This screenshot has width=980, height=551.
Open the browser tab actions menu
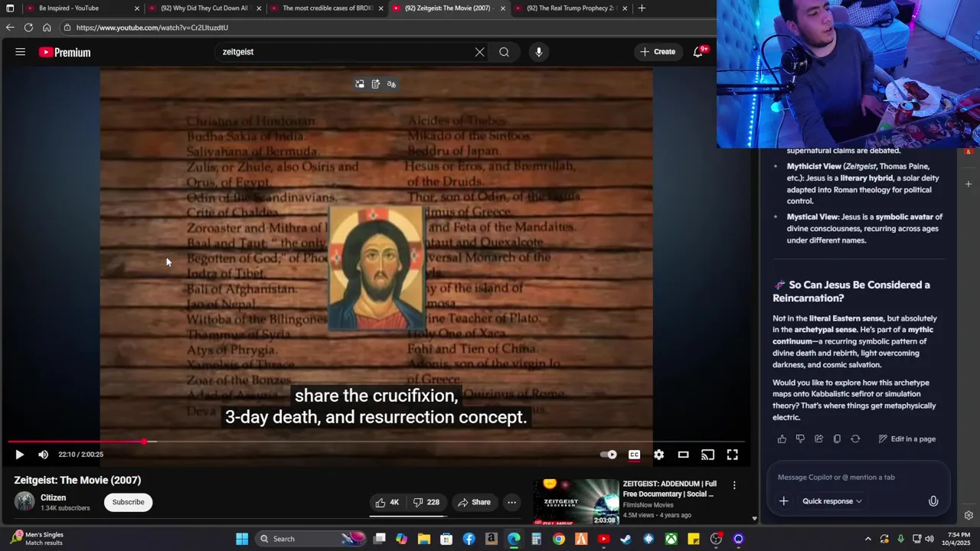click(10, 8)
